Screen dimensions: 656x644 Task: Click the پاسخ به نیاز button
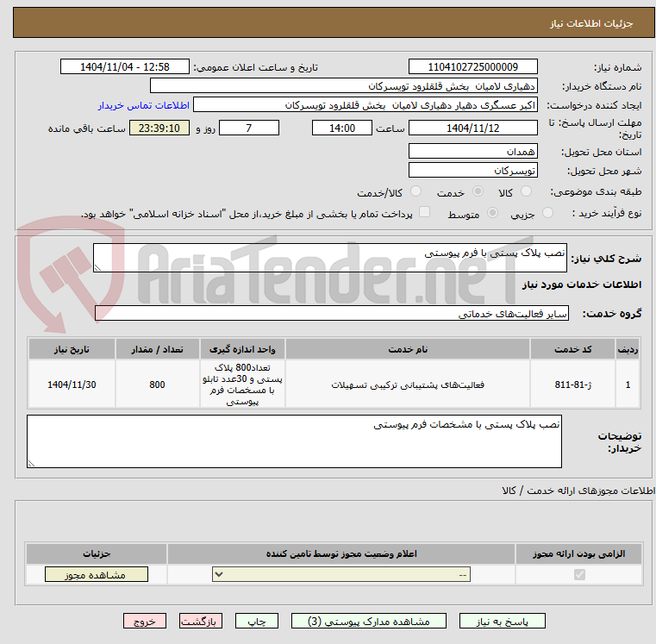pyautogui.click(x=502, y=621)
